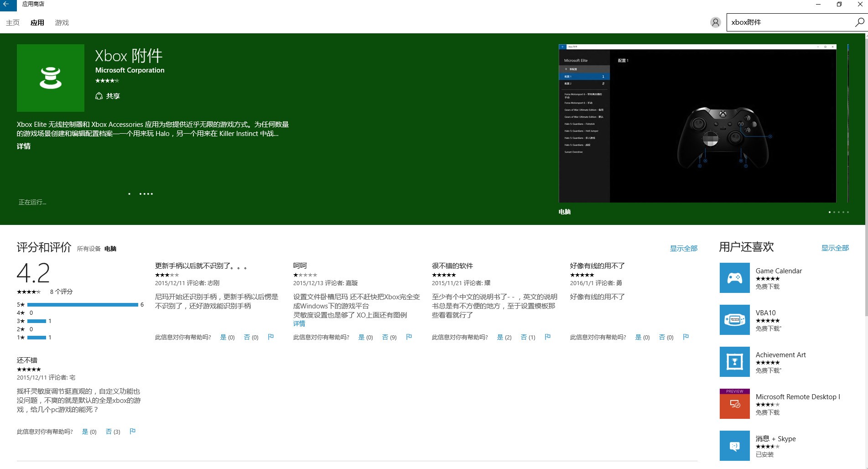Report the 呵呵 review flag

point(409,337)
